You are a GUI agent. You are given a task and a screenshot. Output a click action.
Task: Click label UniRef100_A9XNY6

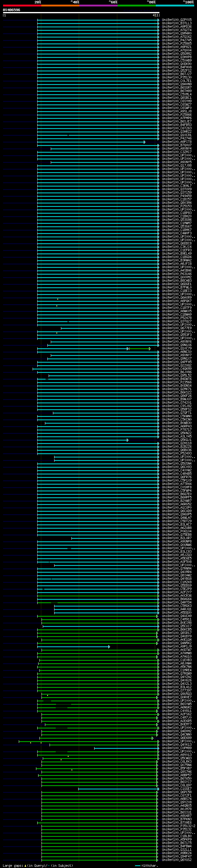tap(177, 342)
